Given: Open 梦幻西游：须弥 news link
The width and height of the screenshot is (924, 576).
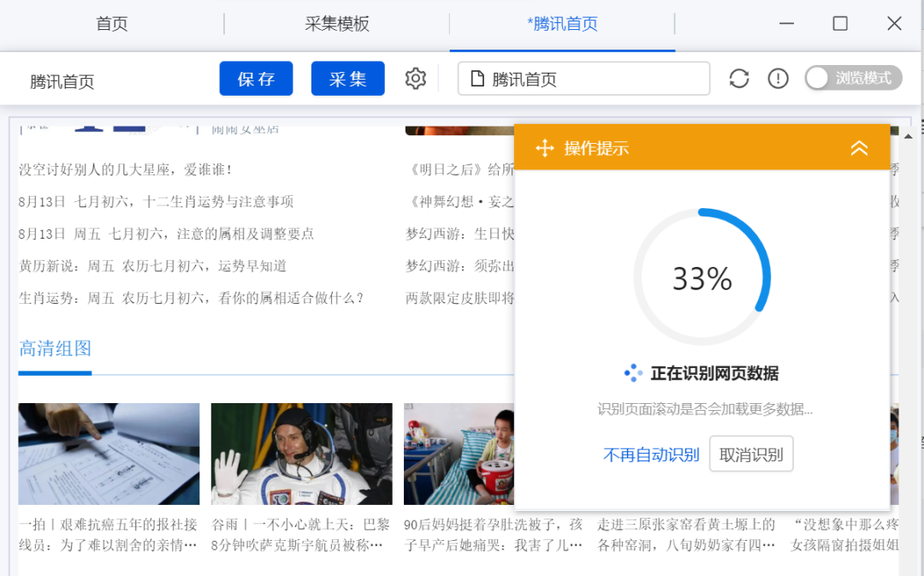Looking at the screenshot, I should 460,266.
